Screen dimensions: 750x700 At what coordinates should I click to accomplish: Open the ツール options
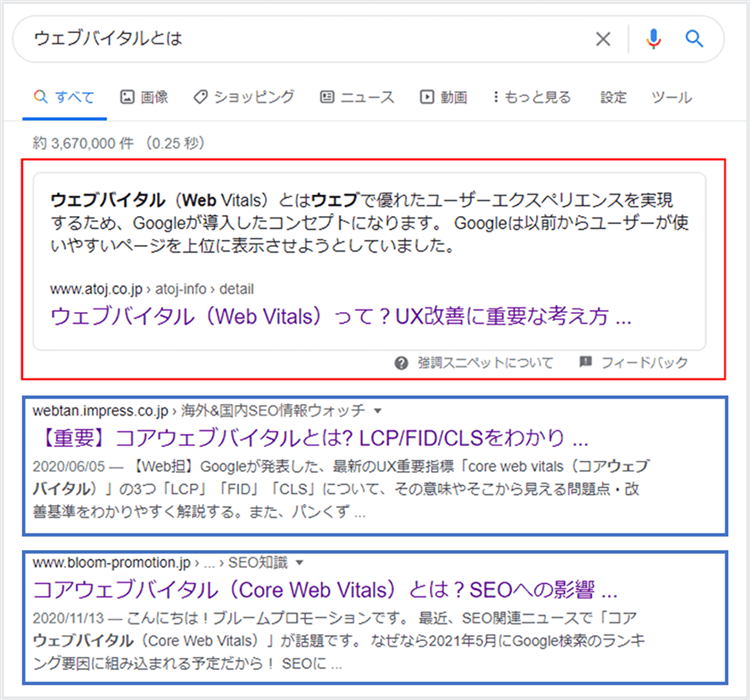(672, 97)
